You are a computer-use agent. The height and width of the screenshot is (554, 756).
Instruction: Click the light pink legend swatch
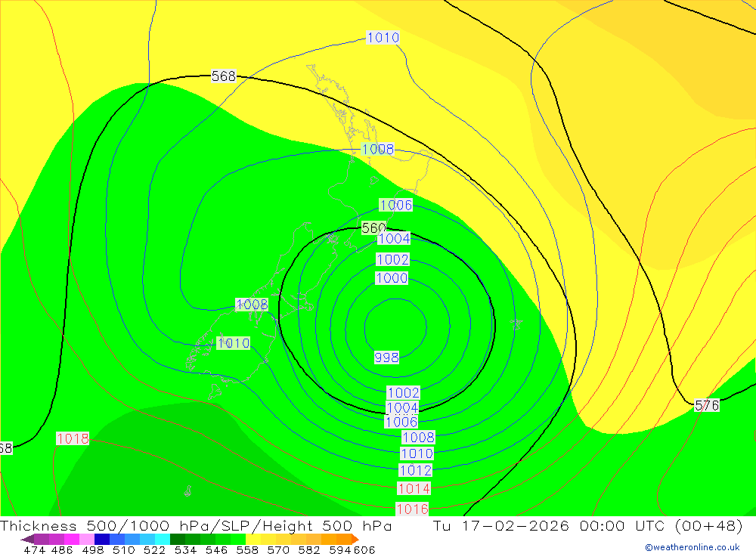coord(87,539)
